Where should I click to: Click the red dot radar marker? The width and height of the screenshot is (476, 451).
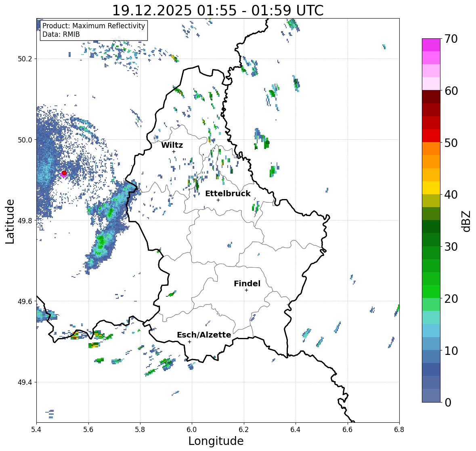click(x=64, y=173)
